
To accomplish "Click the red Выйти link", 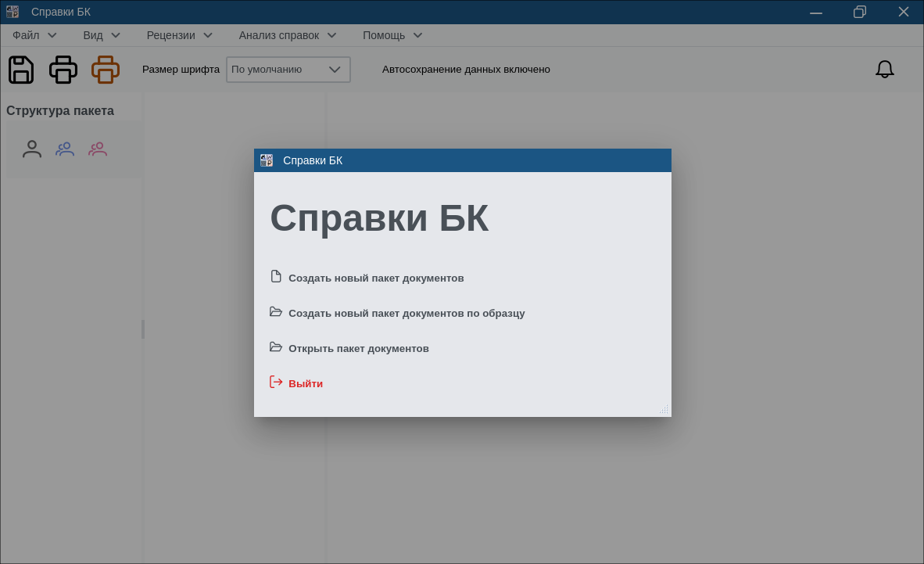I will click(306, 384).
